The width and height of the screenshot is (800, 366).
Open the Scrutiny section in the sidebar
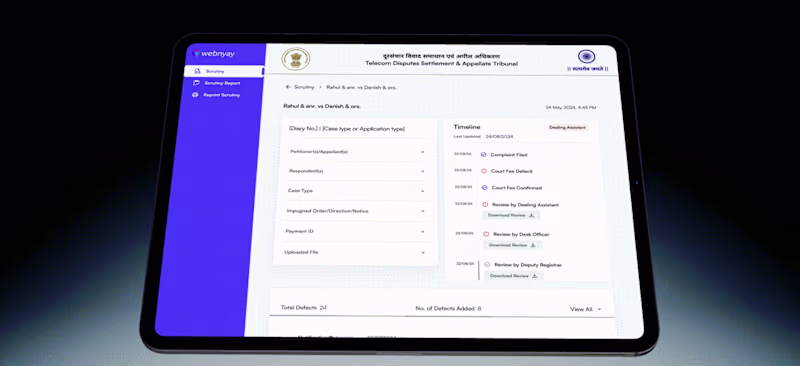click(x=224, y=71)
